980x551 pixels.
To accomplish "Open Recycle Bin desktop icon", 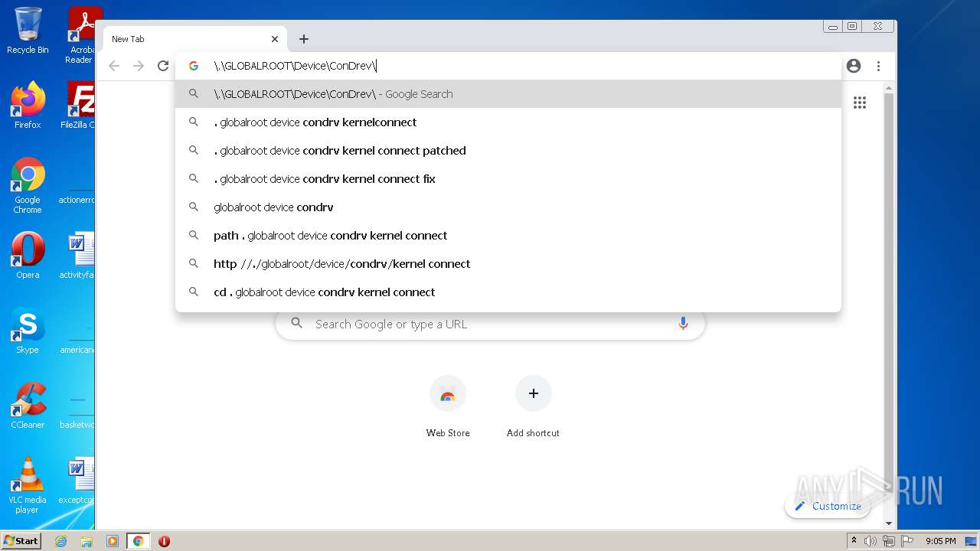I will (28, 31).
